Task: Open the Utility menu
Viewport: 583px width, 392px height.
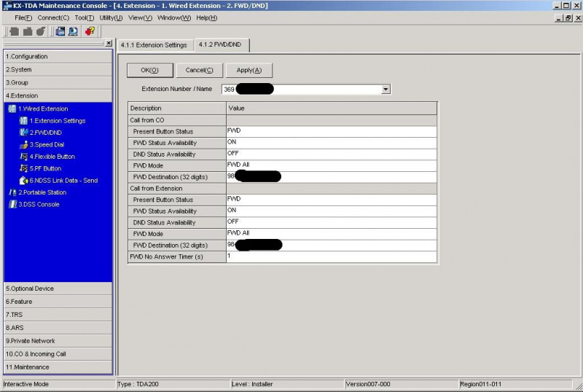Action: coord(111,18)
